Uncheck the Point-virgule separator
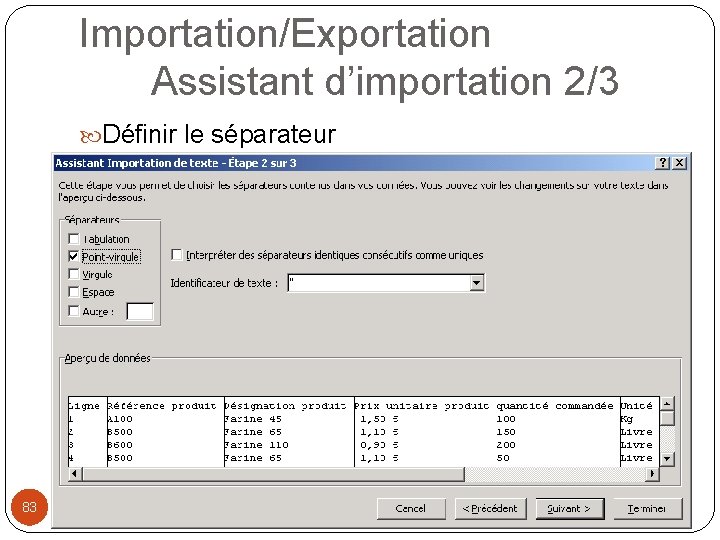Screen dimensions: 720x540 (73, 256)
